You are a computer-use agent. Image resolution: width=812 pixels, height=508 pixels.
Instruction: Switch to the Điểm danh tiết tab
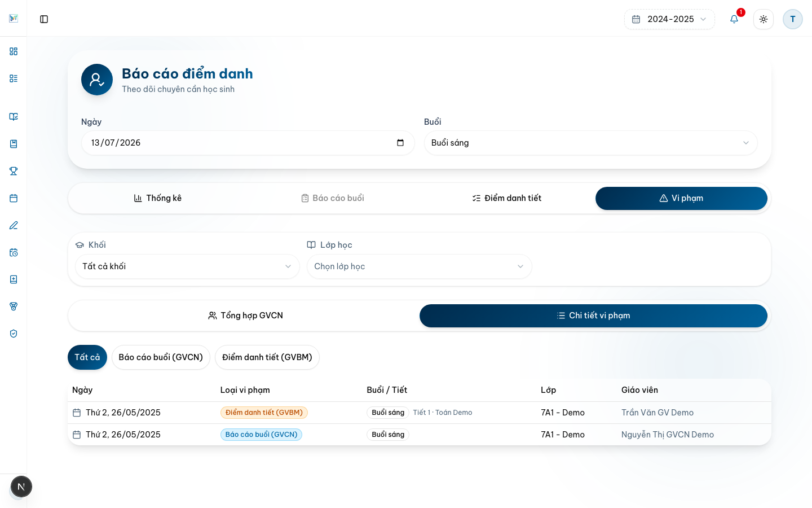point(506,198)
